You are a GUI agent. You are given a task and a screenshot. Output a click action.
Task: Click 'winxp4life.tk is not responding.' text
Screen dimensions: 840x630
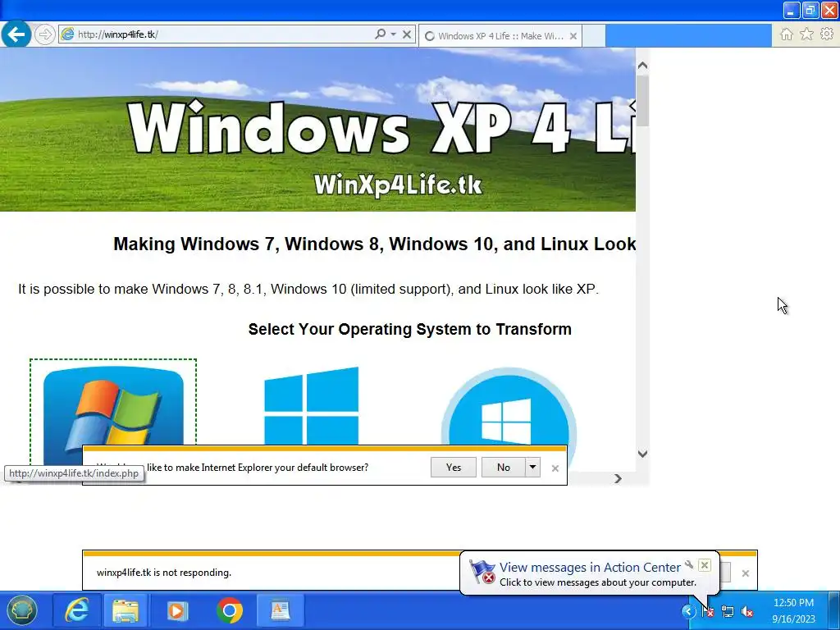164,572
